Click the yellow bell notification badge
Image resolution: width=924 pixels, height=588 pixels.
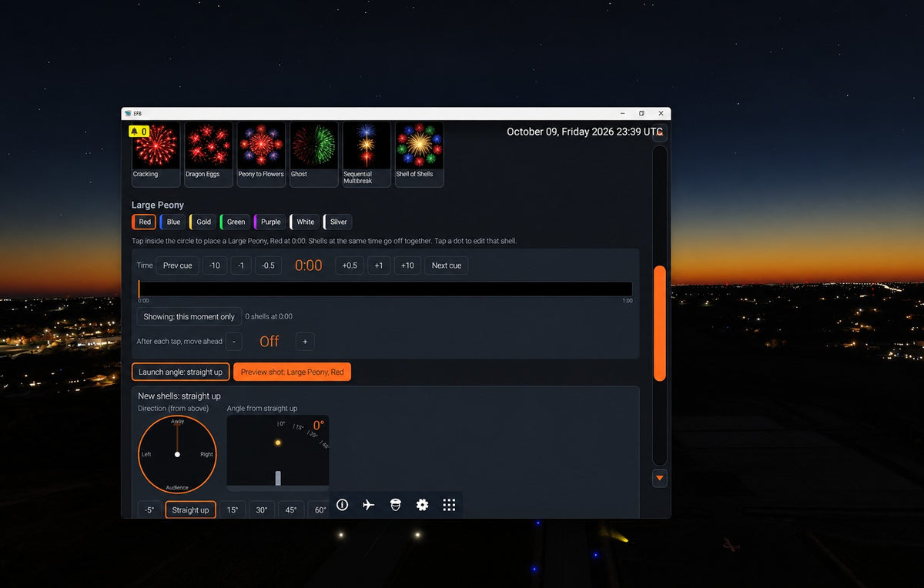tap(139, 132)
